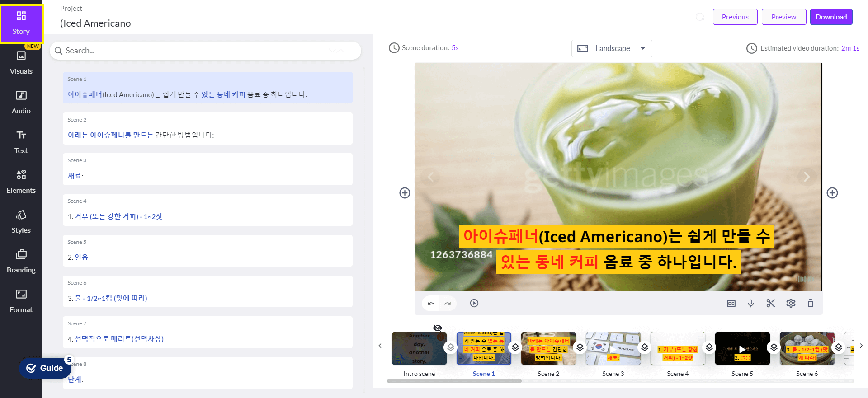
Task: Open the Elements panel
Action: pyautogui.click(x=21, y=183)
